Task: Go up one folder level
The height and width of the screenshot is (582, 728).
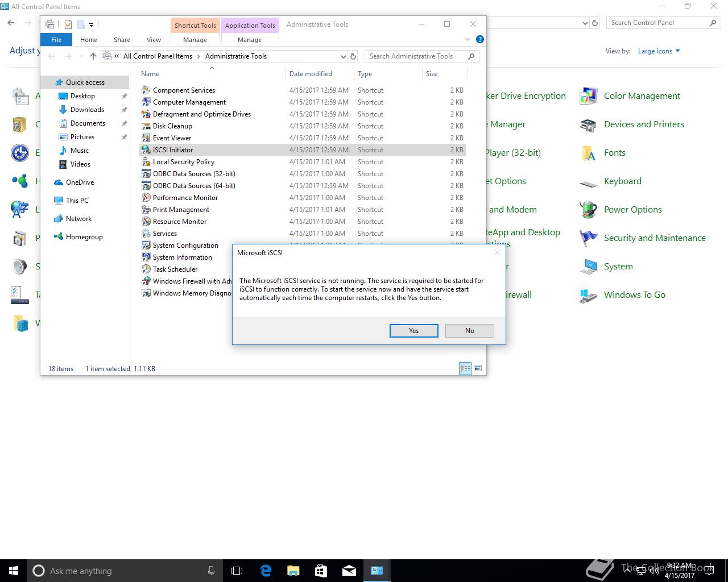Action: 93,56
